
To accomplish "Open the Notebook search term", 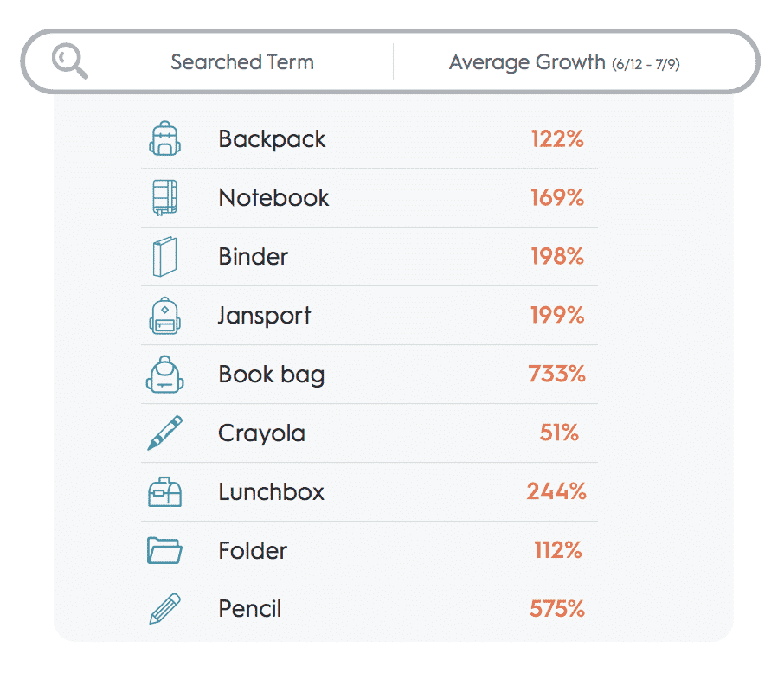I will point(274,197).
